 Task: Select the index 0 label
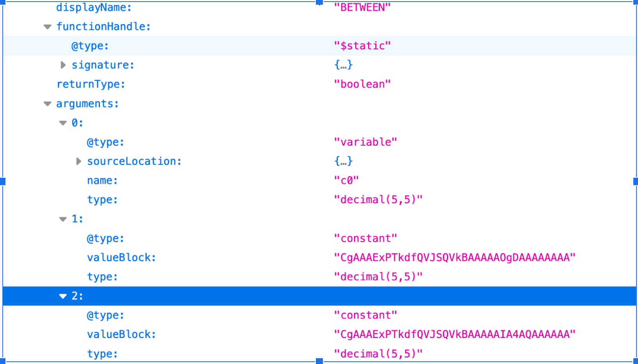(x=77, y=123)
